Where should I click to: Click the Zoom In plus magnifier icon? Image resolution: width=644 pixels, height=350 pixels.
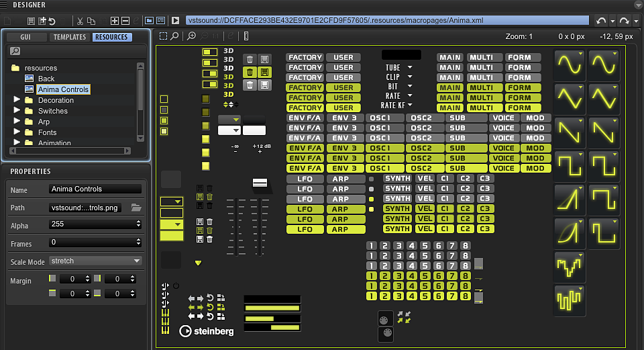pos(191,36)
